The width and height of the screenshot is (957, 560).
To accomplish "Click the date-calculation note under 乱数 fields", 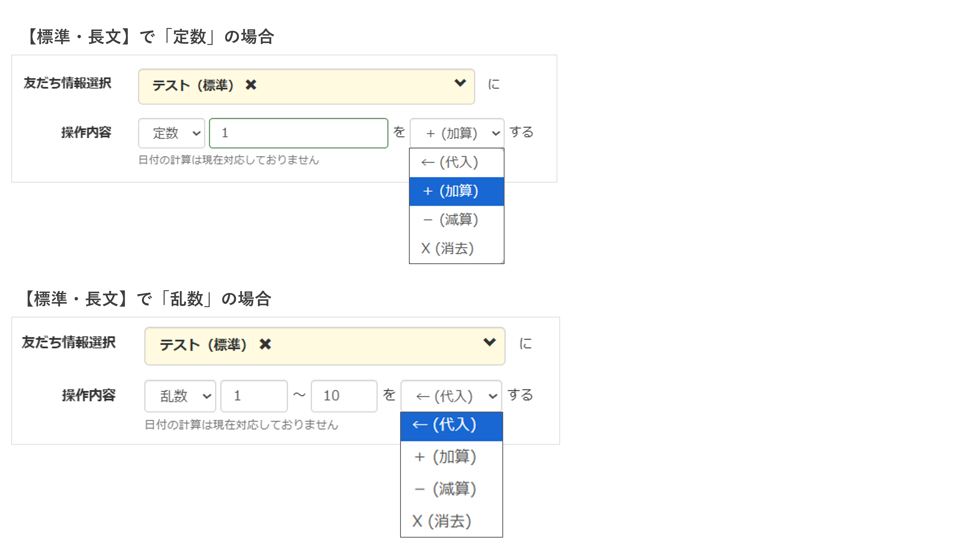I will (241, 425).
